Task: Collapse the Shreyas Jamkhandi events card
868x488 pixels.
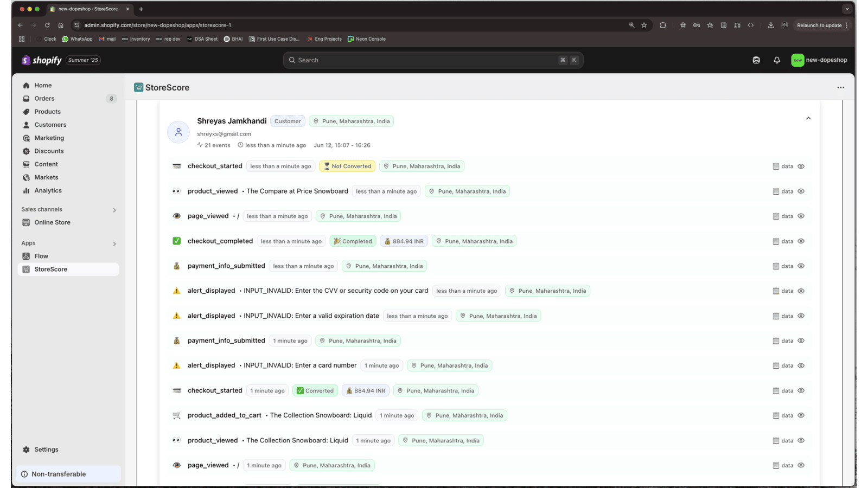Action: tap(808, 118)
